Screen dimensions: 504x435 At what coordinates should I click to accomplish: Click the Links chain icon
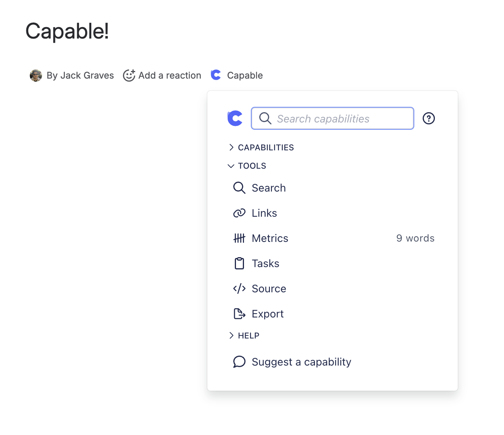[x=239, y=213]
